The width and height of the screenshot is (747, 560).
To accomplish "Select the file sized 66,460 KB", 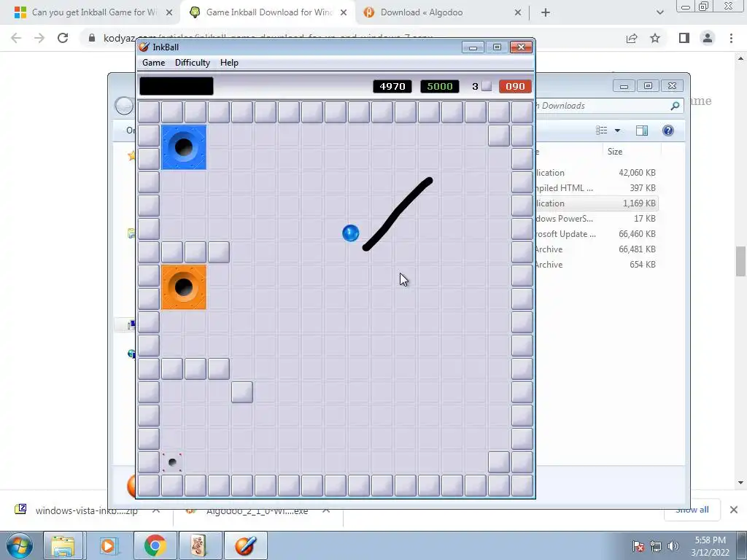I will 597,234.
